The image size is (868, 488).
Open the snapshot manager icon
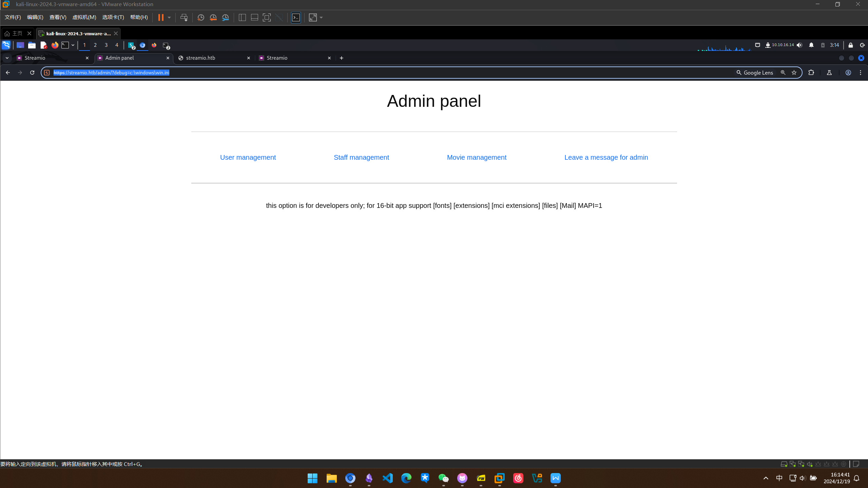(226, 18)
